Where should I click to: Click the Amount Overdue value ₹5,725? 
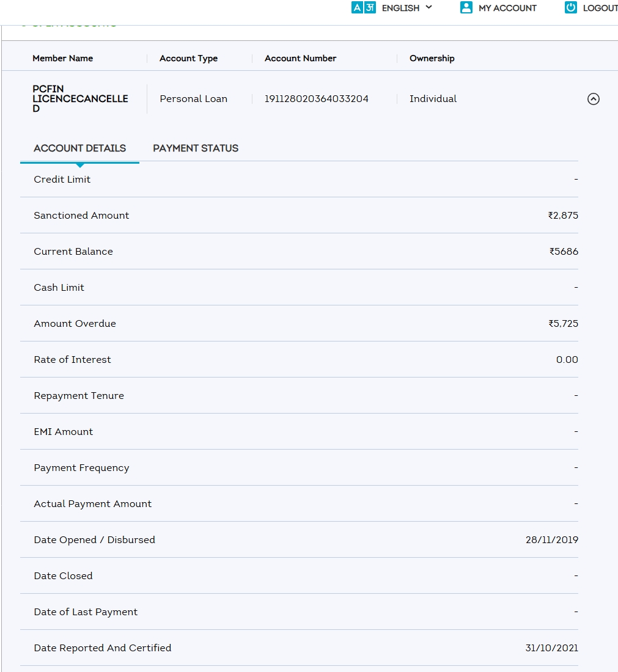[x=563, y=324]
